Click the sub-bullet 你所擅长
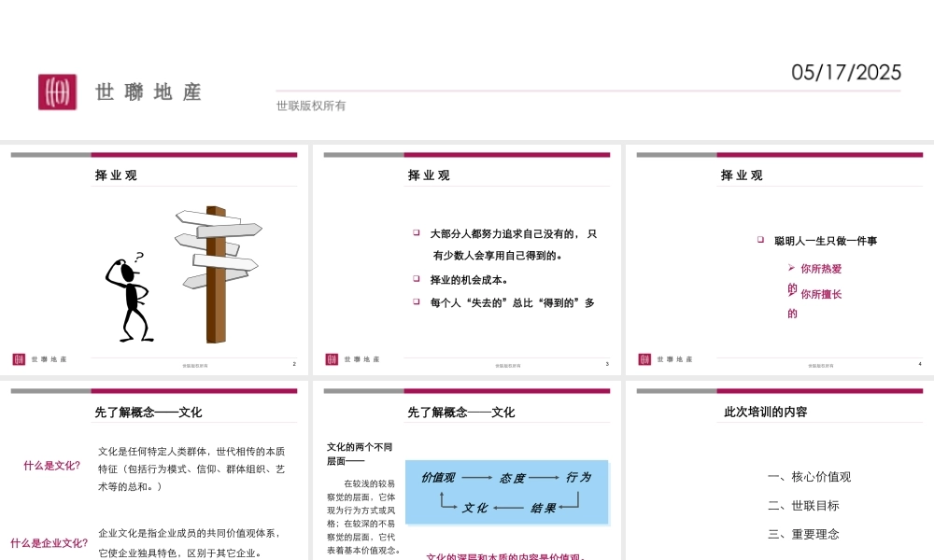This screenshot has width=934, height=560. pos(821,295)
